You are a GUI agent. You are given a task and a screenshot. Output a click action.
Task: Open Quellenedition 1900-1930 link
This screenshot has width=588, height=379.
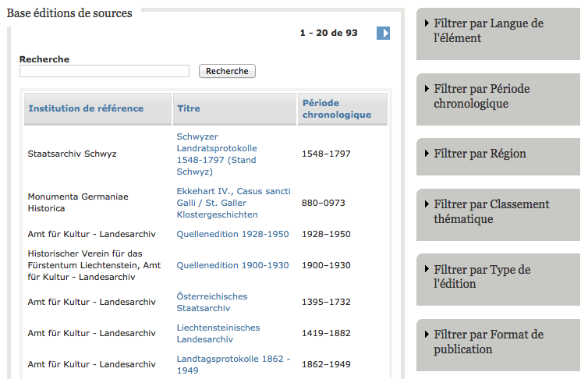pos(232,265)
